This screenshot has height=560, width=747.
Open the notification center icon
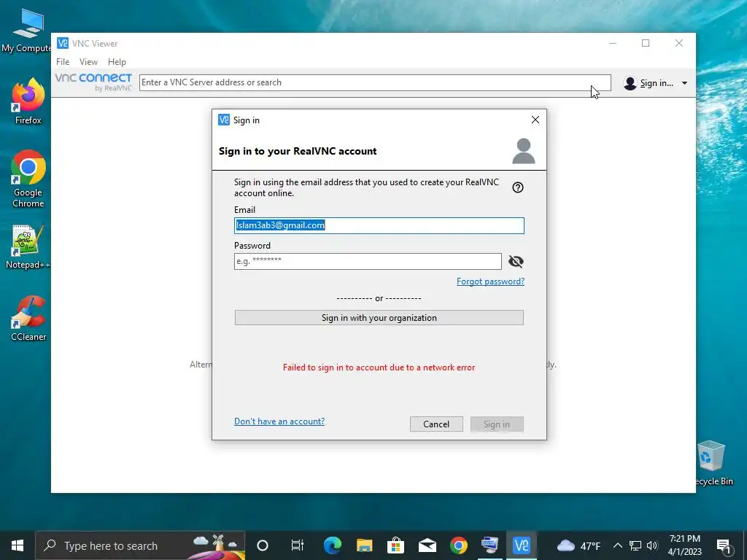tap(724, 545)
